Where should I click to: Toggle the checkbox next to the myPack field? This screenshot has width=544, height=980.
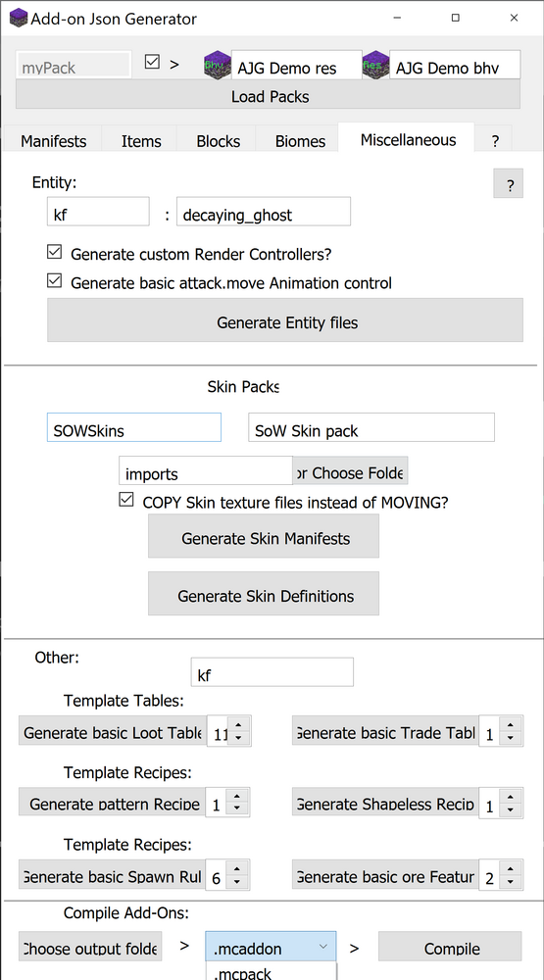click(152, 62)
